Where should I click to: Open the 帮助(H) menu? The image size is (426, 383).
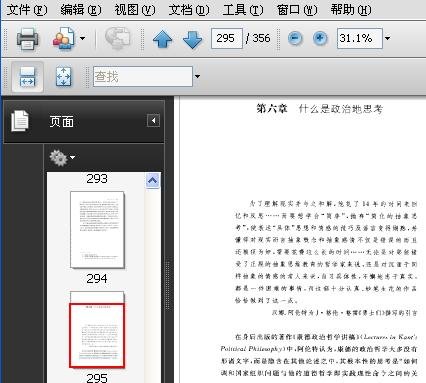351,10
